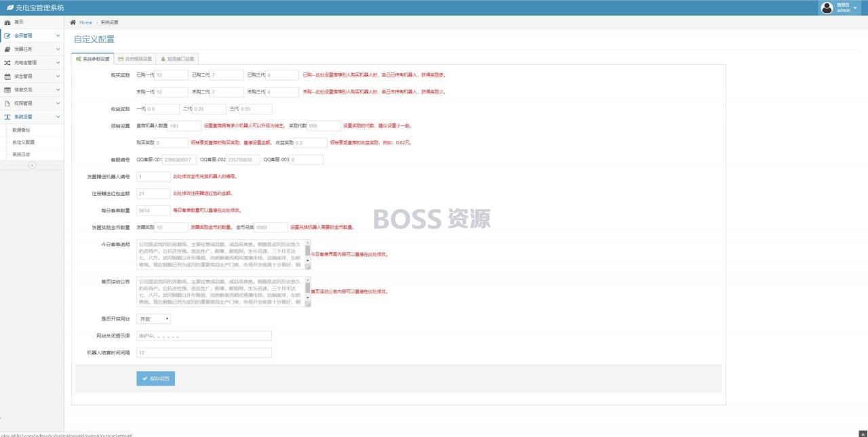Click the book icon beside 发圈任务
The image size is (868, 437).
(x=7, y=49)
